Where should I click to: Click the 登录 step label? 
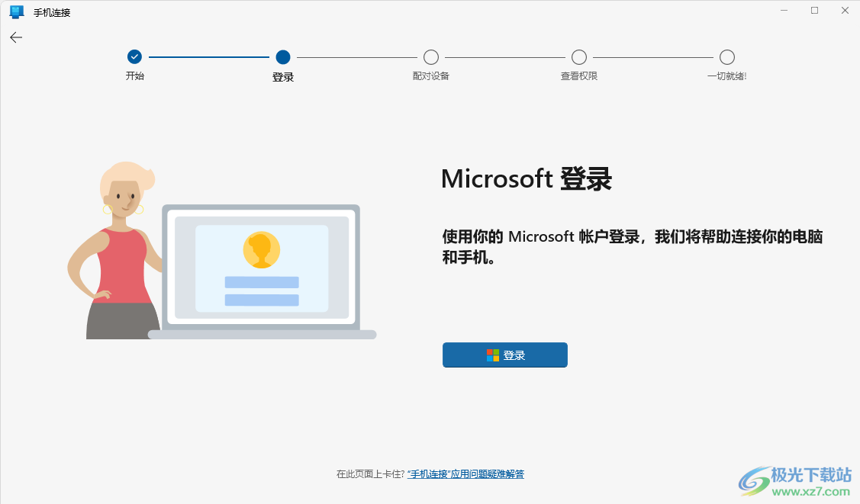283,76
